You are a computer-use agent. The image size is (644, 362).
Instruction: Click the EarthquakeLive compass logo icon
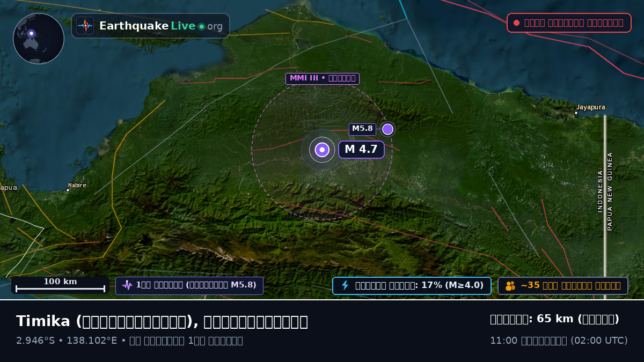(85, 26)
